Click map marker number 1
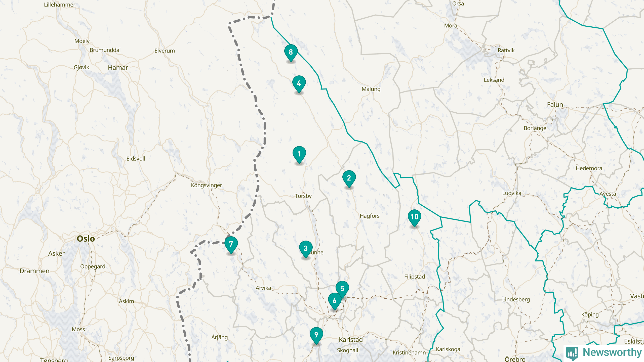This screenshot has height=362, width=644. pos(299,155)
